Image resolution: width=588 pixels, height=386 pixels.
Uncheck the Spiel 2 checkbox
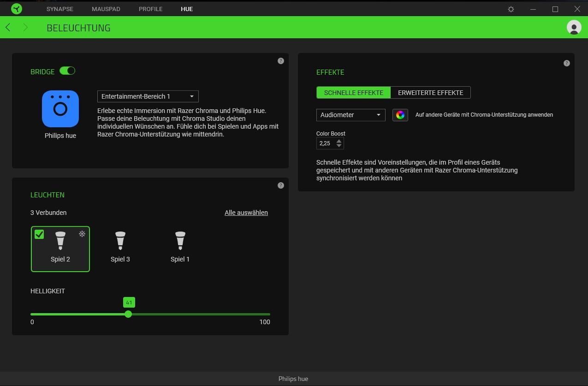[x=39, y=234]
